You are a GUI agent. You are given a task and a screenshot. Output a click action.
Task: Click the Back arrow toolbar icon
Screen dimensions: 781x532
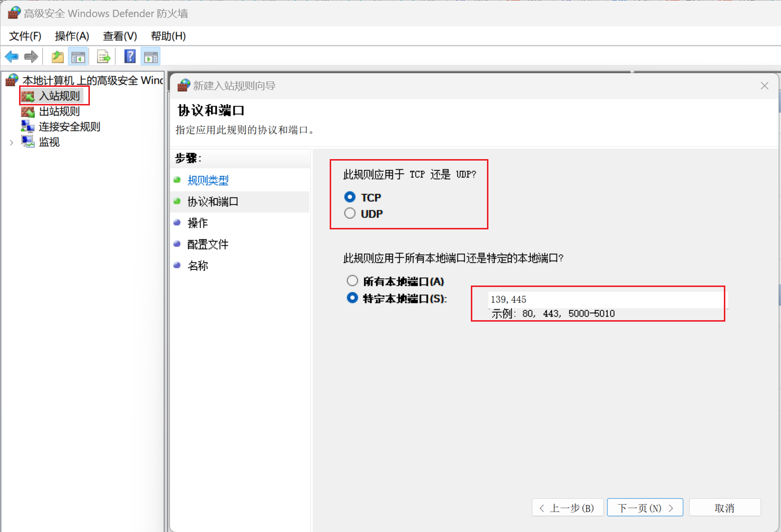pyautogui.click(x=12, y=57)
